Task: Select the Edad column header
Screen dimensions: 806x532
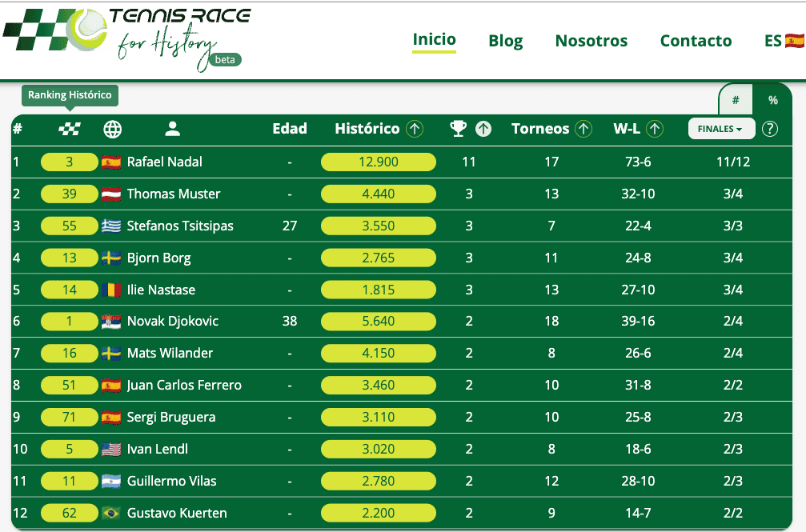Action: pos(290,129)
